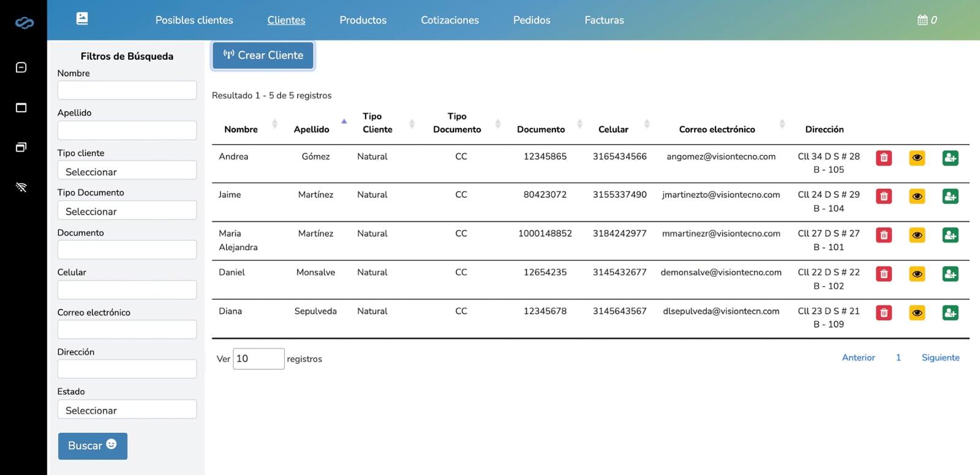View Diana Sepulveda details with eye icon
Screen dimensions: 980x475
point(917,313)
